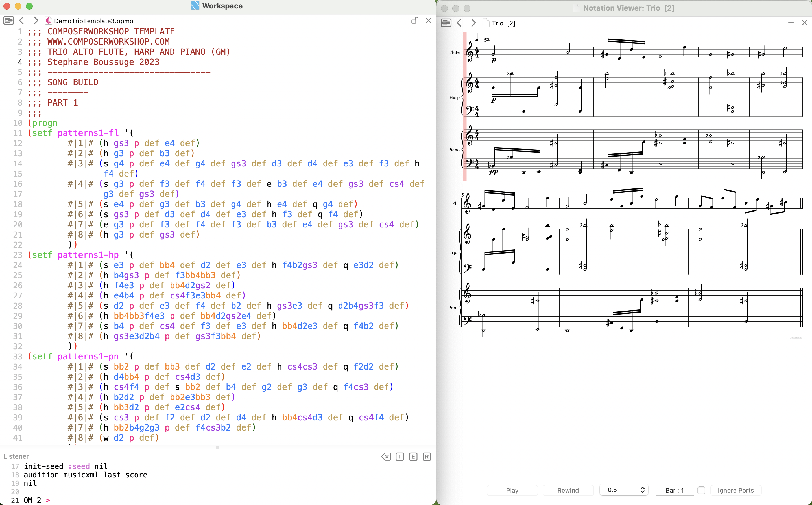Click the divider handle above the Listener
The image size is (812, 505).
point(217,447)
